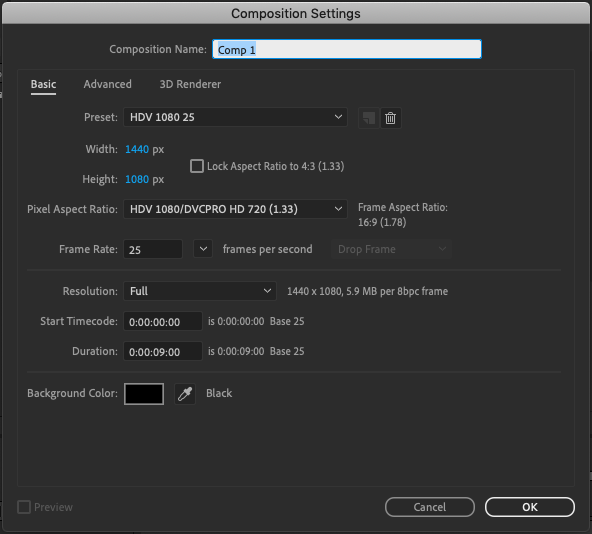Select the Basic tab
This screenshot has height=534, width=592.
click(43, 84)
